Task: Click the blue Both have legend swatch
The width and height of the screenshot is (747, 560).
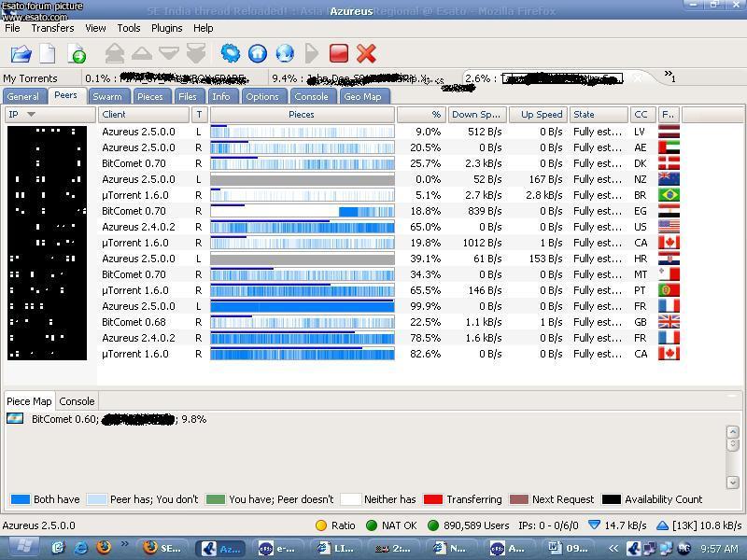Action: [21, 499]
